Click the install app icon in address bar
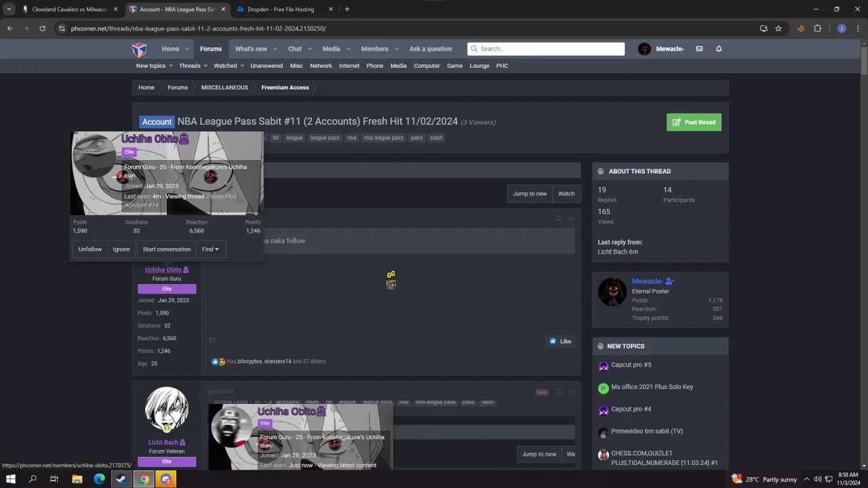 coord(764,28)
